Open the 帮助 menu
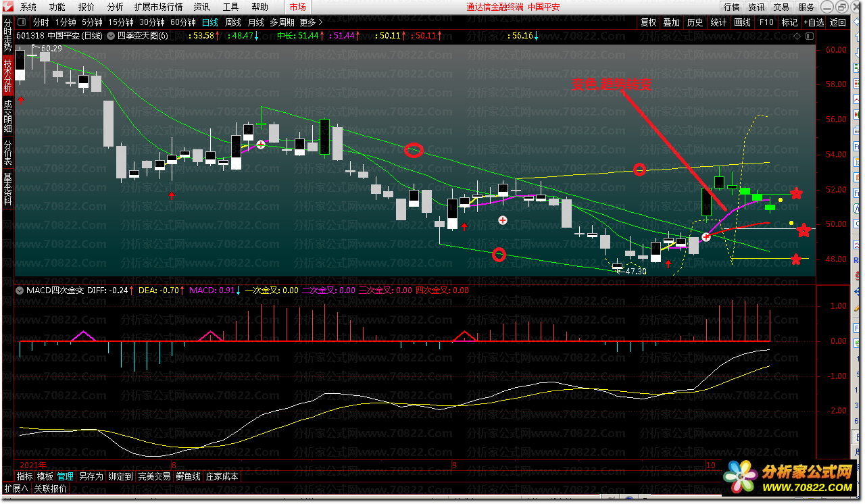Viewport: 865px width, 504px height. point(259,7)
